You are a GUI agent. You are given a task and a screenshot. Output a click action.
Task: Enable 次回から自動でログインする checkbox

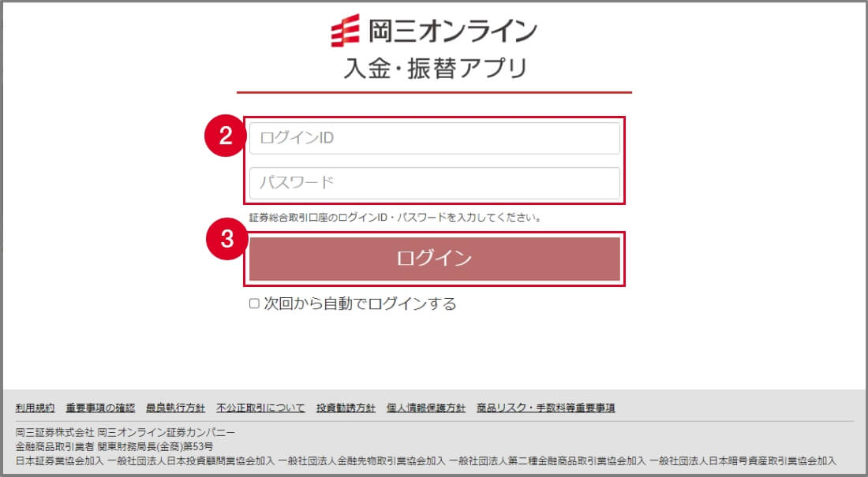pos(254,304)
